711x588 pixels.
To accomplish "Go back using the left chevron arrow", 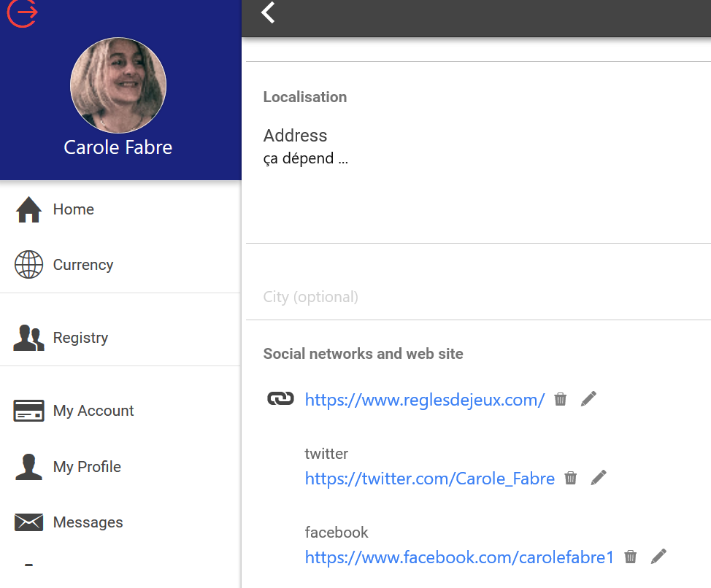I will tap(268, 12).
